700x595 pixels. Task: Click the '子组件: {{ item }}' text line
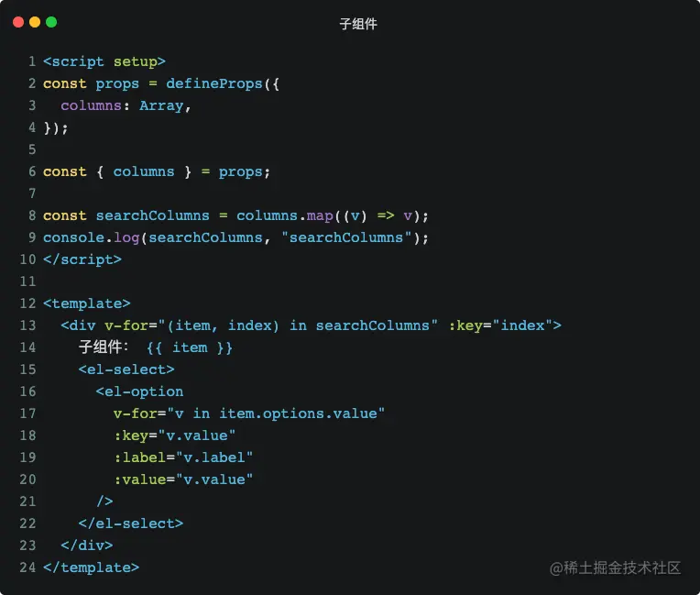156,347
